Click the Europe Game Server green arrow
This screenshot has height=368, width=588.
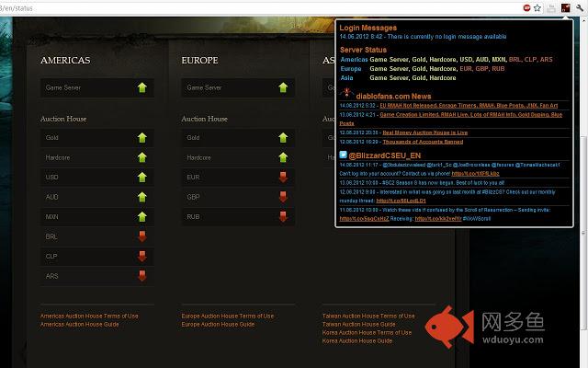tap(283, 87)
